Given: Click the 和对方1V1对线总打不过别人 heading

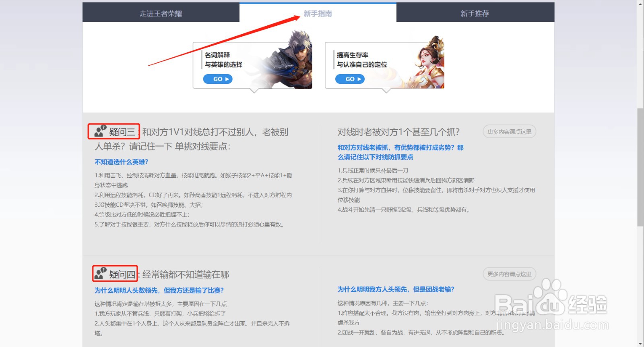Looking at the screenshot, I should click(x=192, y=139).
